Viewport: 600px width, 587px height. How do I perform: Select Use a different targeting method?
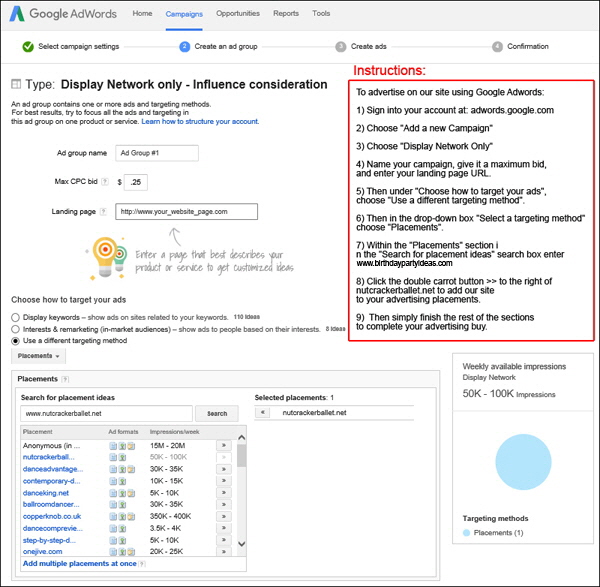point(15,341)
